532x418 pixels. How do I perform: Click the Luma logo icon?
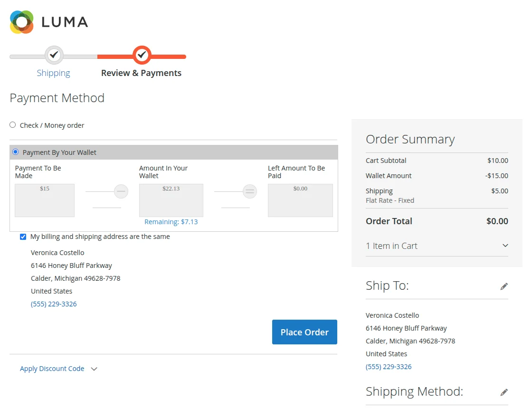pyautogui.click(x=22, y=22)
